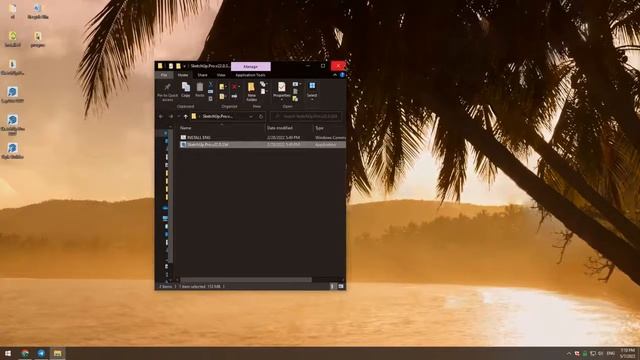640x360 pixels.
Task: Sort by the Name column header
Action: click(x=186, y=128)
